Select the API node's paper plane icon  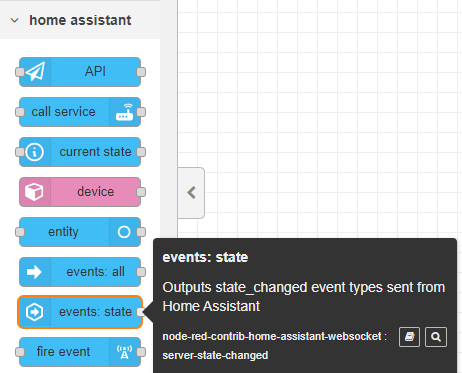click(x=35, y=72)
